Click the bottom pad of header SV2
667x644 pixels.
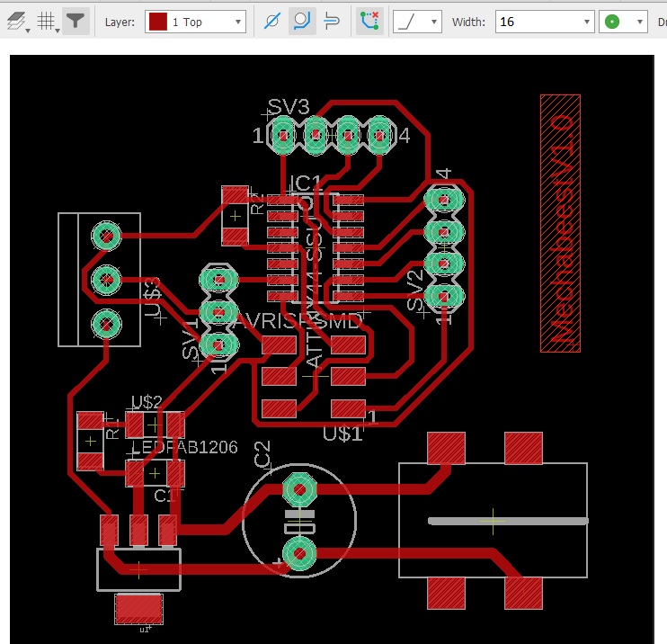pyautogui.click(x=444, y=296)
